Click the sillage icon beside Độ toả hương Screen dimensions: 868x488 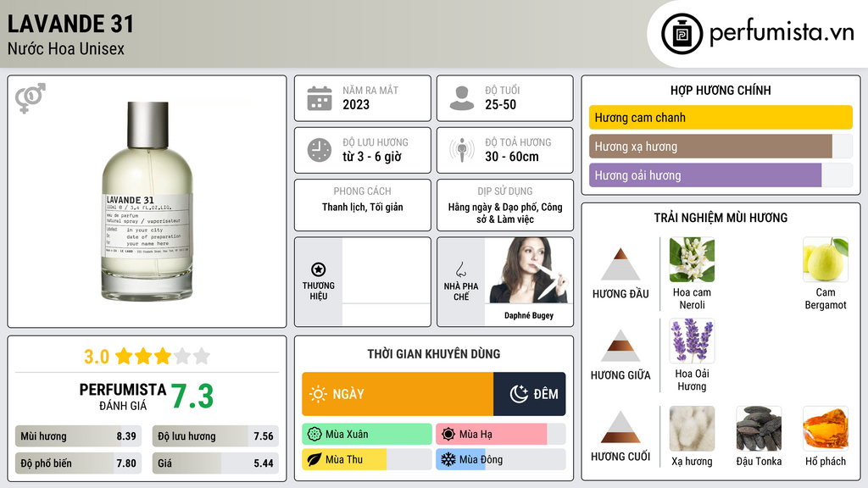(x=462, y=150)
